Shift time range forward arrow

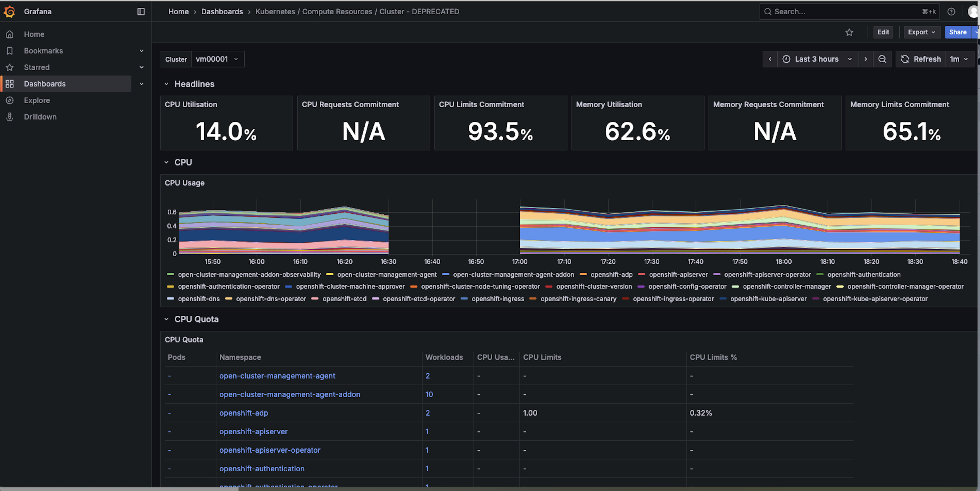pos(865,59)
